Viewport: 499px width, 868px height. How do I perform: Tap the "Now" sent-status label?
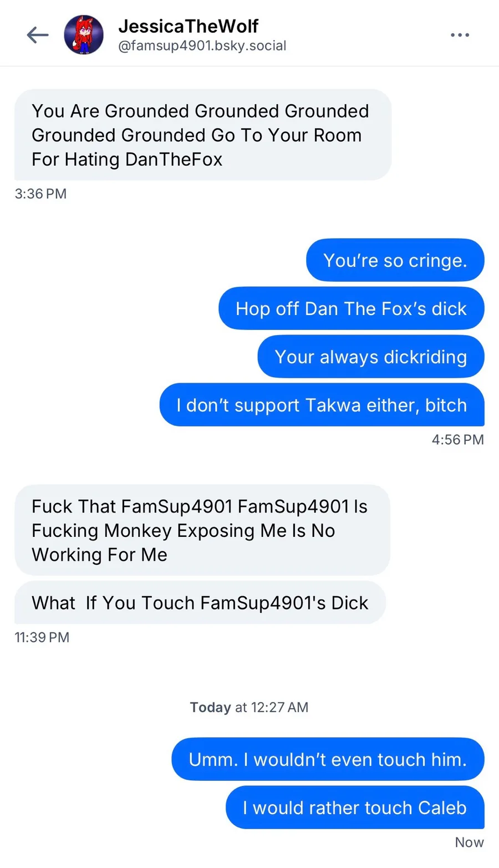(469, 842)
